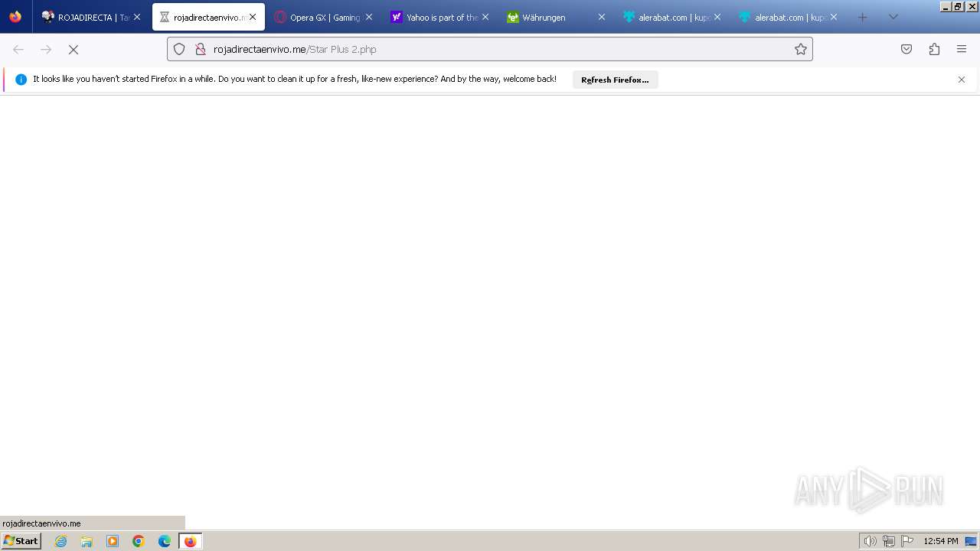The width and height of the screenshot is (980, 551).
Task: Open the Windows Start menu
Action: pos(21,541)
